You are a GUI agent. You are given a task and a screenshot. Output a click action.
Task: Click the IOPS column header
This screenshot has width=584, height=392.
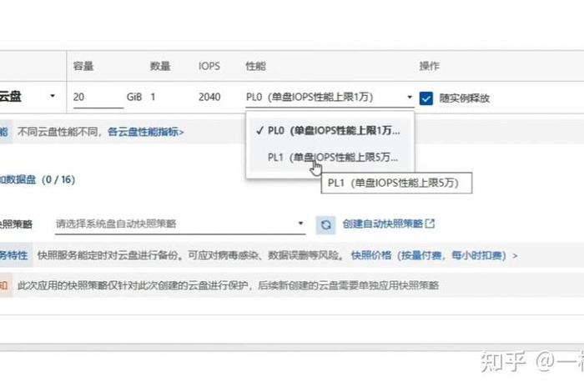209,66
